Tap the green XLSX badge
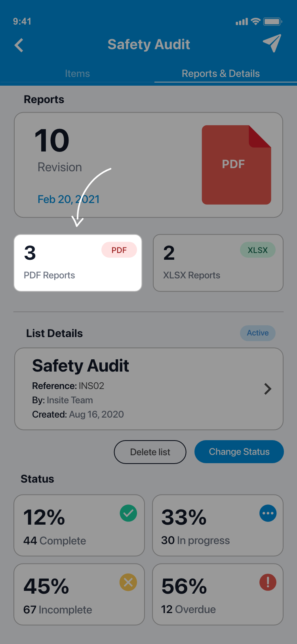The width and height of the screenshot is (297, 644). pyautogui.click(x=257, y=250)
